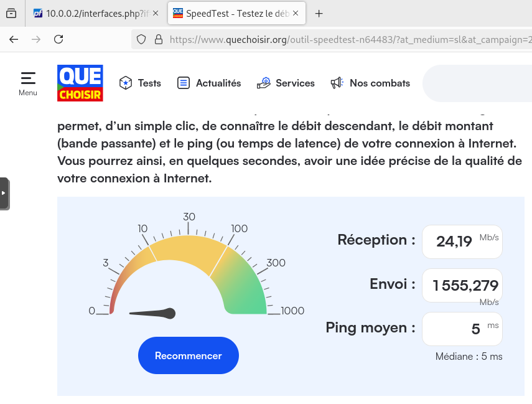Open Nos combats section

pyautogui.click(x=370, y=83)
